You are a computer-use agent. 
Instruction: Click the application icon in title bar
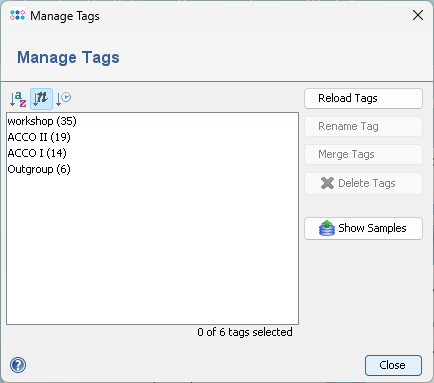coord(17,15)
